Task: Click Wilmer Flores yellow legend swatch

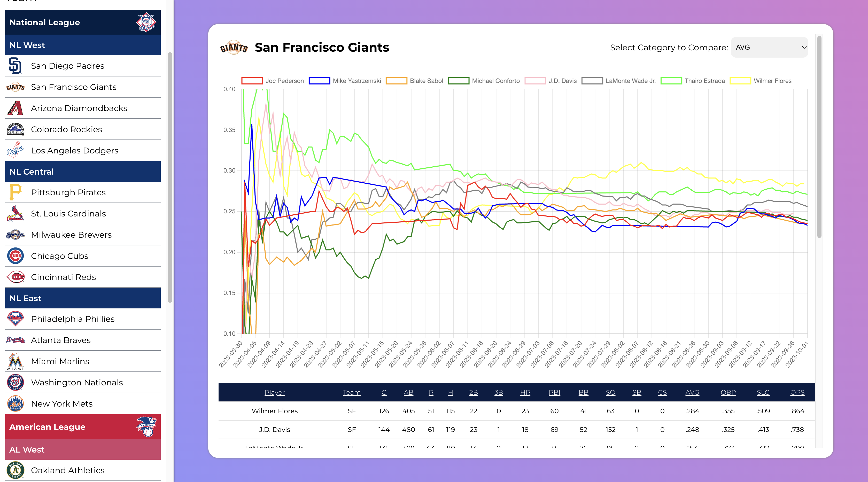Action: [740, 81]
